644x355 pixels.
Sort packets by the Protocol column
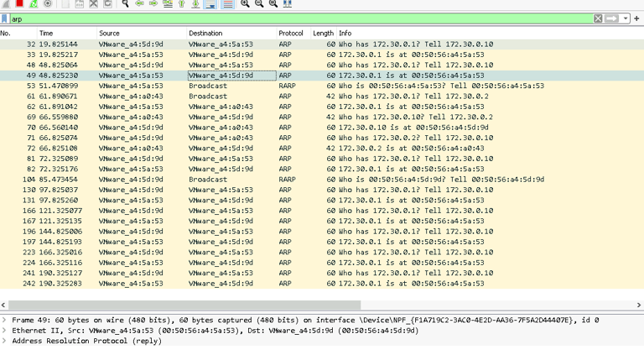click(x=293, y=34)
